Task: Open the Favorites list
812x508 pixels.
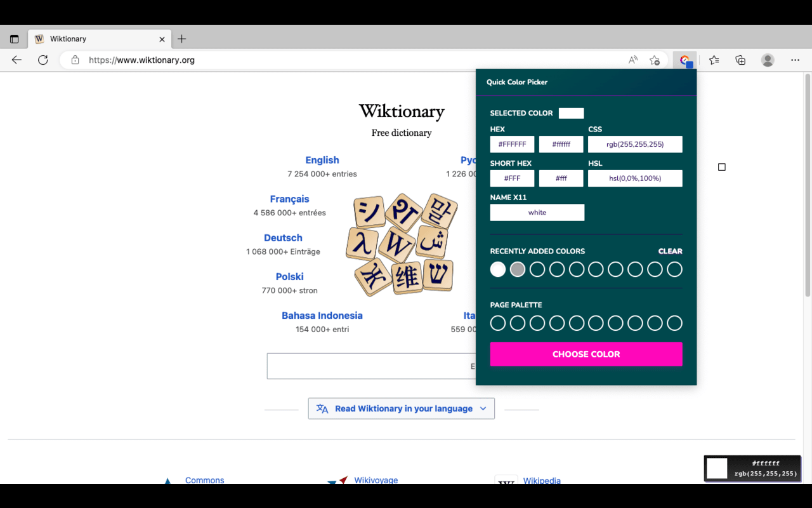Action: click(714, 60)
